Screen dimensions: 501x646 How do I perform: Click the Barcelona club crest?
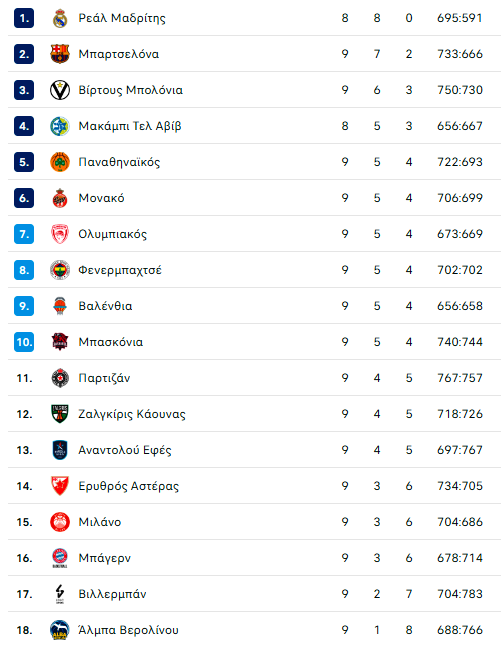60,54
